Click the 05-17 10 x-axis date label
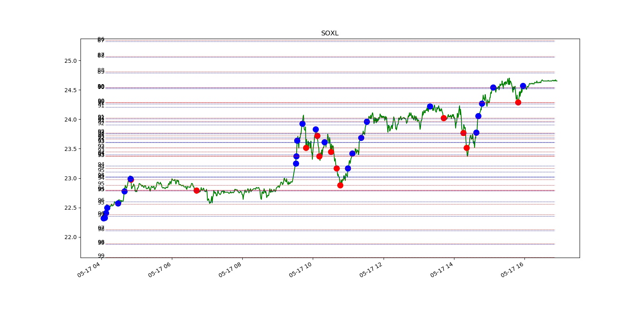Image resolution: width=644 pixels, height=322 pixels. [x=300, y=269]
